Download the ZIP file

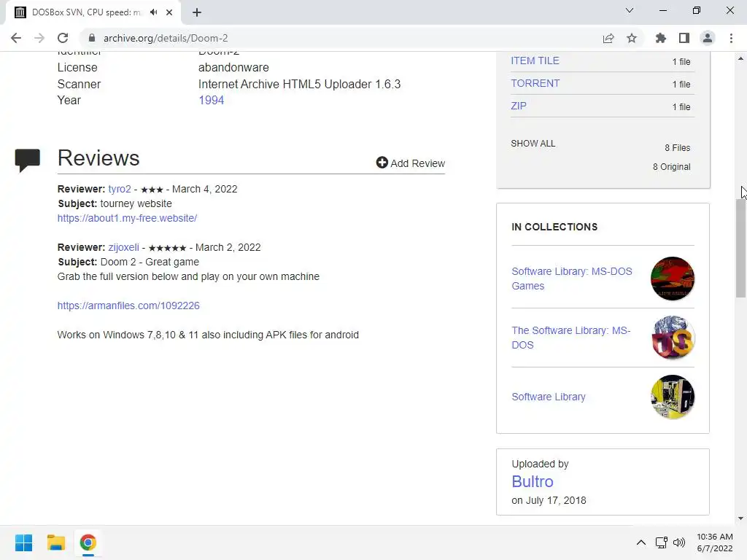pos(519,106)
